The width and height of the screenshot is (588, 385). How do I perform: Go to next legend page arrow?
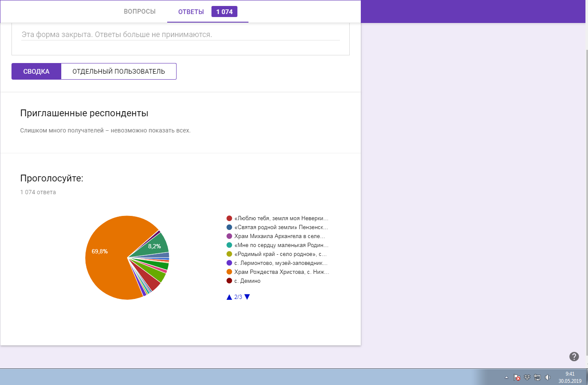tap(247, 297)
